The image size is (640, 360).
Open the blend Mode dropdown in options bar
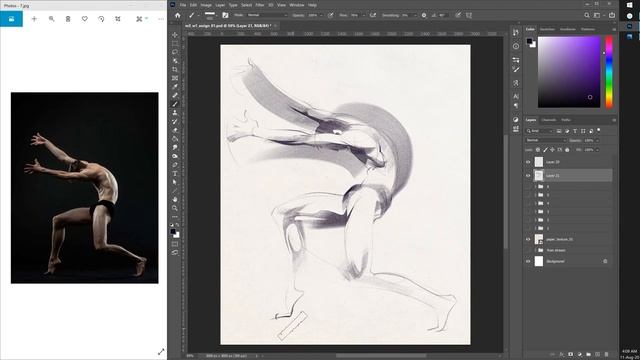click(x=267, y=15)
